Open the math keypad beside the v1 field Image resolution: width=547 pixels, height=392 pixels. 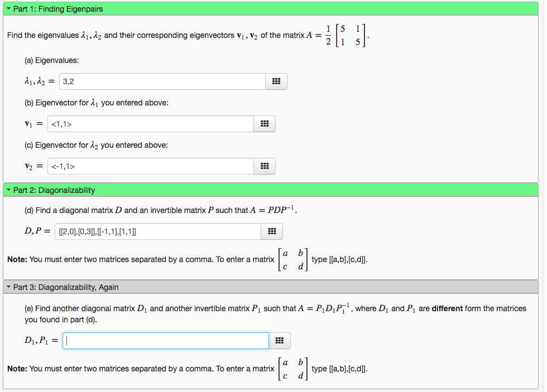pos(264,124)
